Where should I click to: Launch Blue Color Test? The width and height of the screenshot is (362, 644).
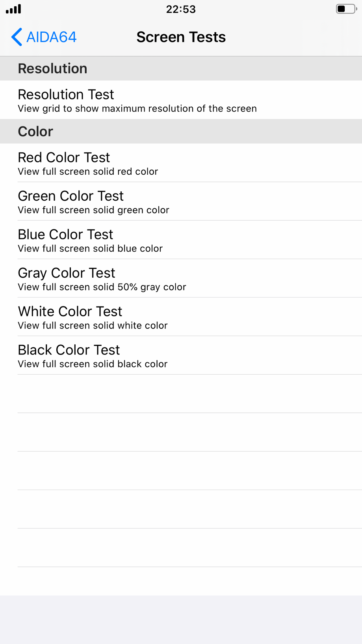coord(181,240)
